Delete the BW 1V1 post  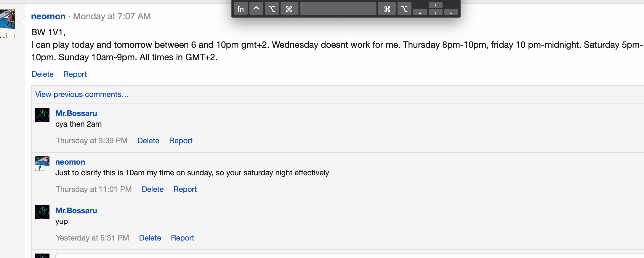pos(42,74)
